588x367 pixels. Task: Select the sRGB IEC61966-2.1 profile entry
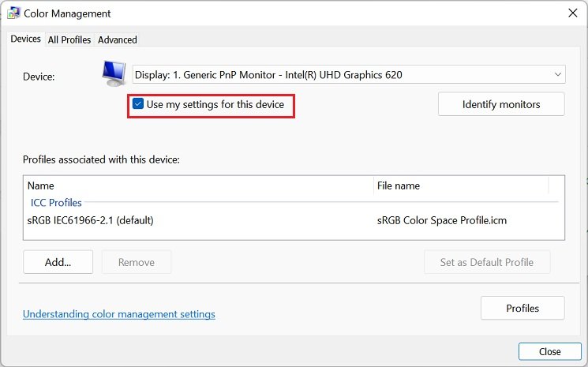coord(90,220)
